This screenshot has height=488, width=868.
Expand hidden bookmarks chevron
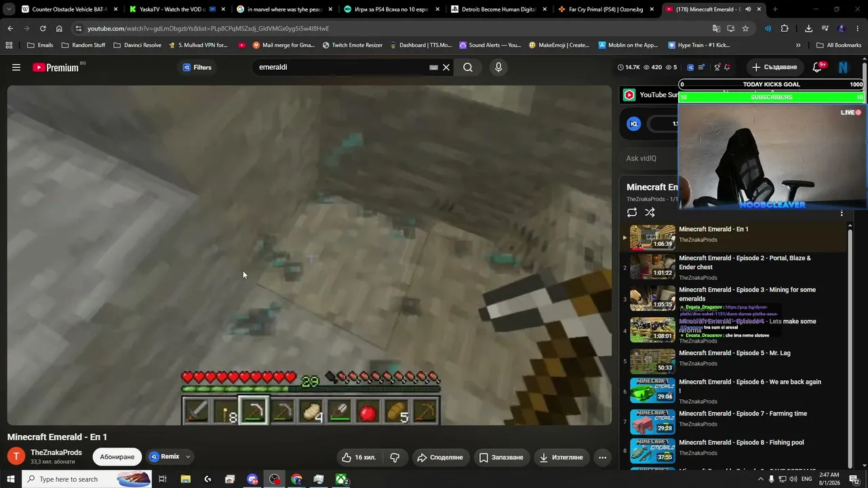798,45
